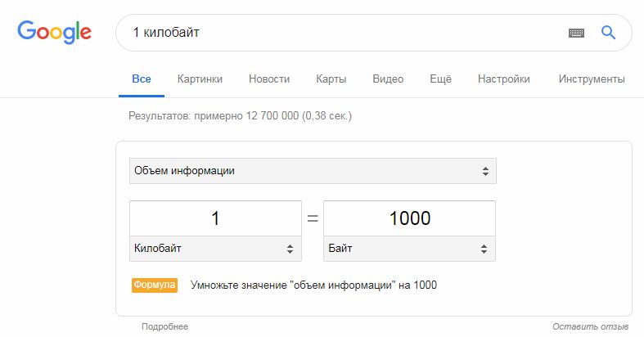
Task: Click the blue magnifier search icon
Action: pyautogui.click(x=608, y=33)
